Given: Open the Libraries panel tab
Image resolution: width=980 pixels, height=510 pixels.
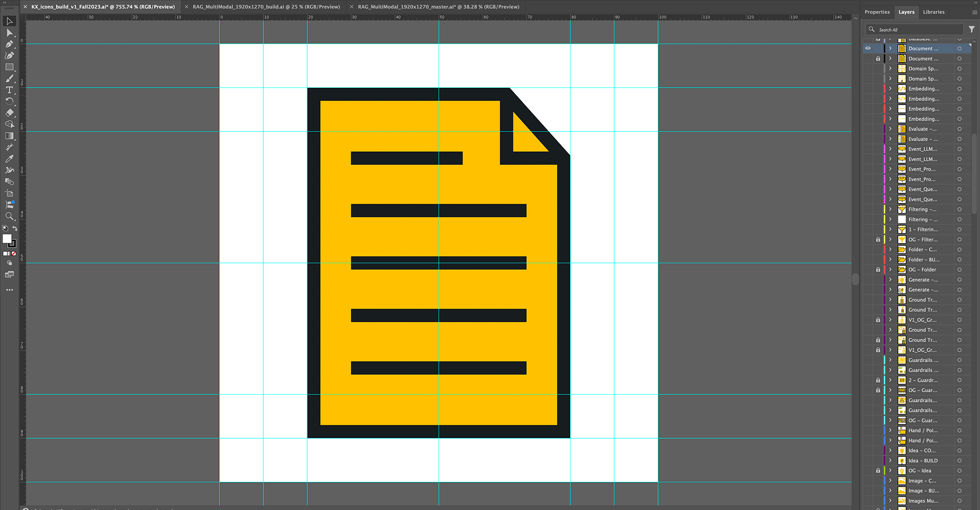Looking at the screenshot, I should pyautogui.click(x=934, y=12).
